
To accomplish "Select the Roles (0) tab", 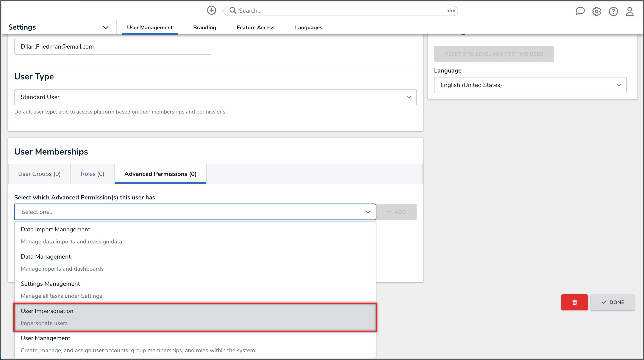I will (x=92, y=174).
